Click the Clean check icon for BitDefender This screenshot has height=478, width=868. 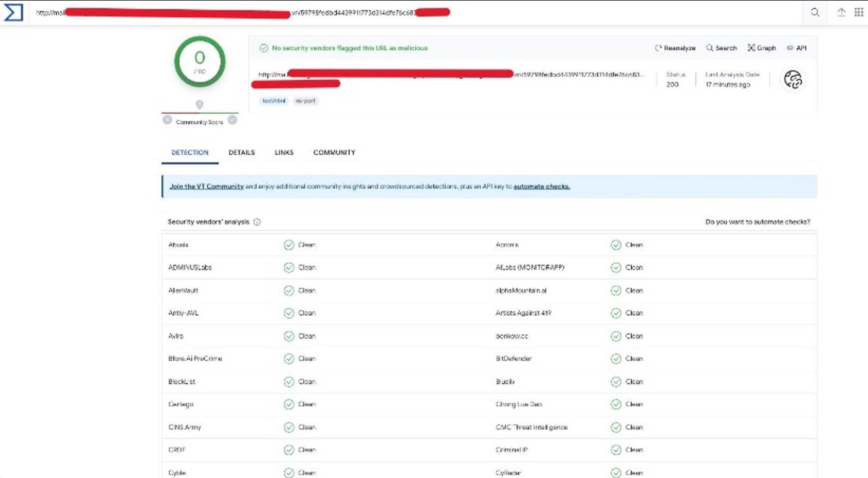[615, 358]
